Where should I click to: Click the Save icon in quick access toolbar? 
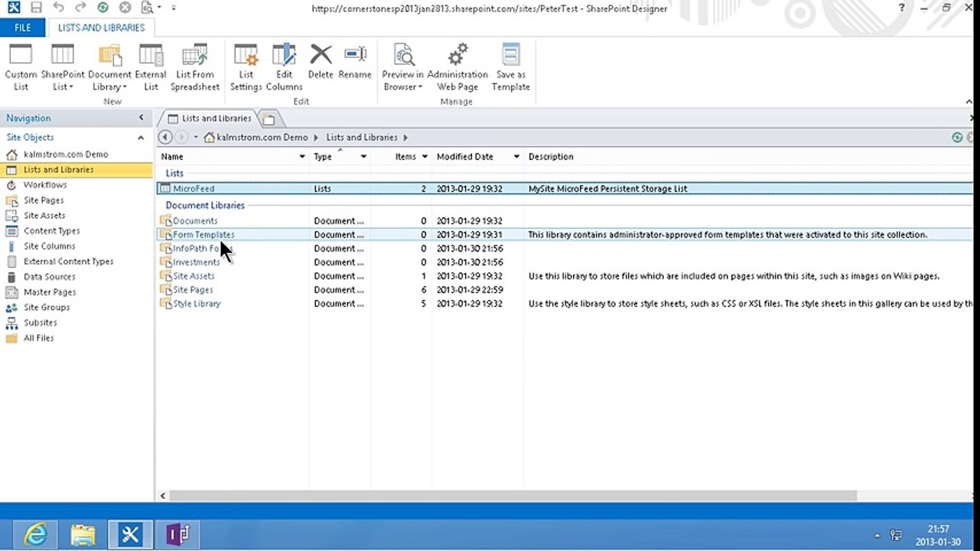click(37, 8)
